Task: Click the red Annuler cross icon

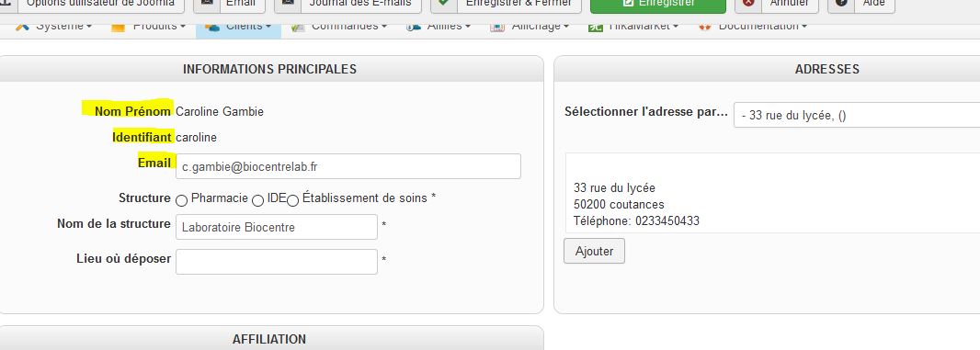Action: click(748, 3)
